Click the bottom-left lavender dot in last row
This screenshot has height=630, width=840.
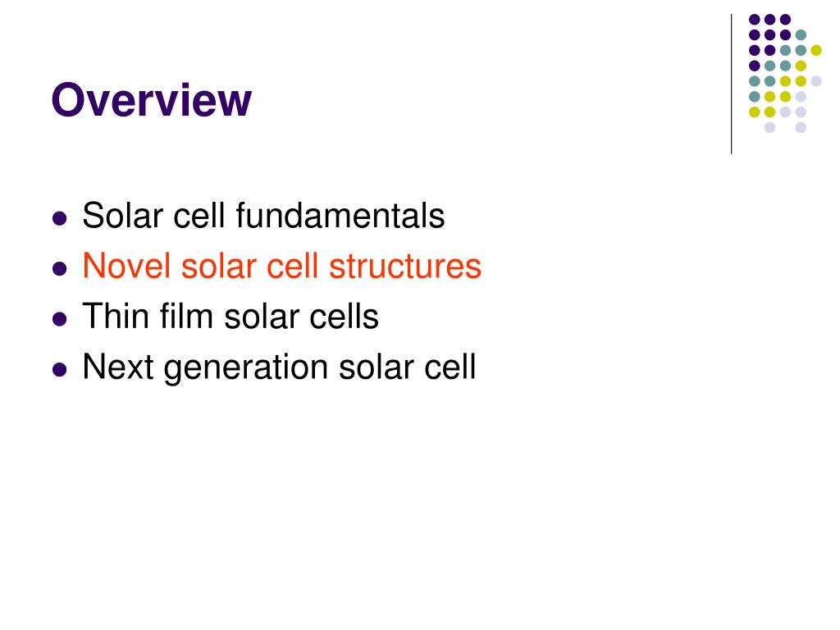click(x=769, y=127)
